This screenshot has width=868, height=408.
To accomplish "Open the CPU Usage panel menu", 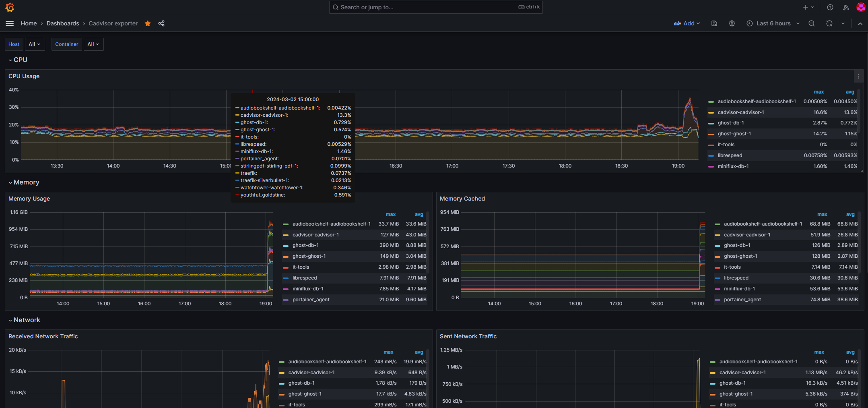I will (x=858, y=76).
